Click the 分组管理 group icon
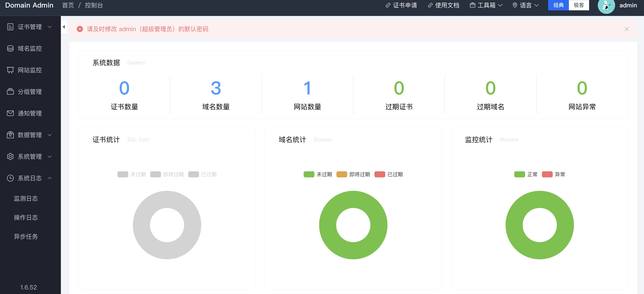Viewport: 644px width, 294px height. click(x=10, y=92)
